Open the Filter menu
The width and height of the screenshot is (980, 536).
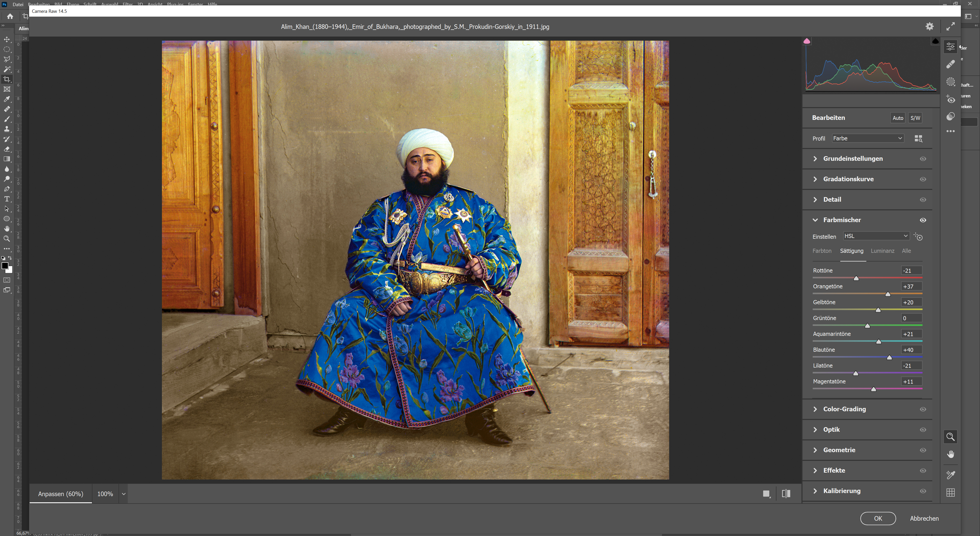tap(127, 4)
